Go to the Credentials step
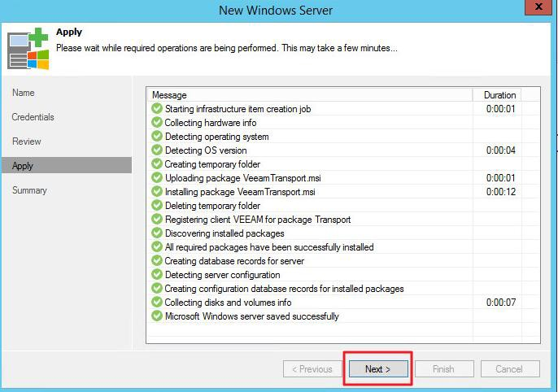Viewport: 558px width, 392px height. click(33, 117)
